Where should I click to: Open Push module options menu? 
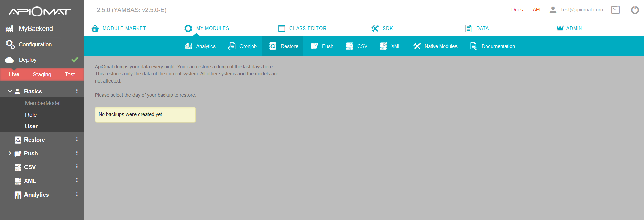point(77,153)
